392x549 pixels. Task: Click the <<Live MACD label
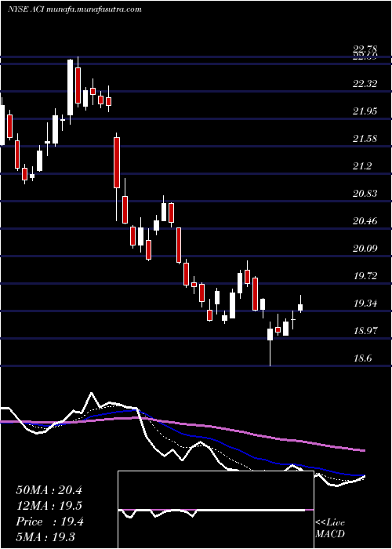point(330,528)
